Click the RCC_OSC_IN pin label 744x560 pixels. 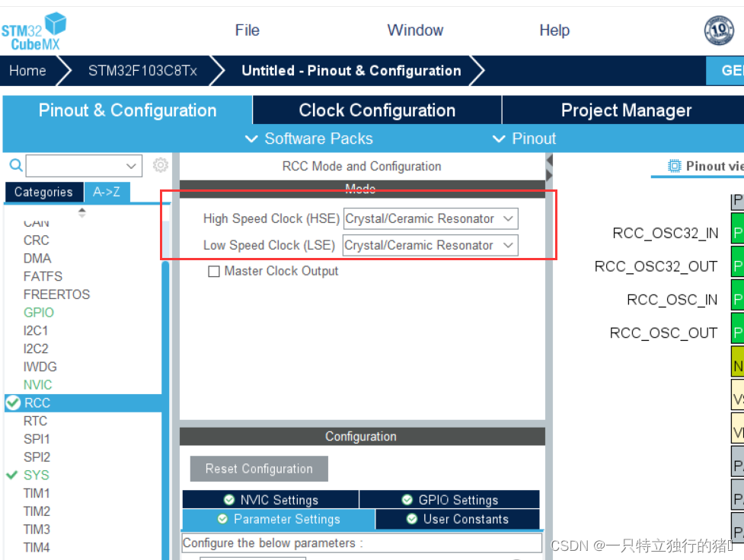point(672,300)
